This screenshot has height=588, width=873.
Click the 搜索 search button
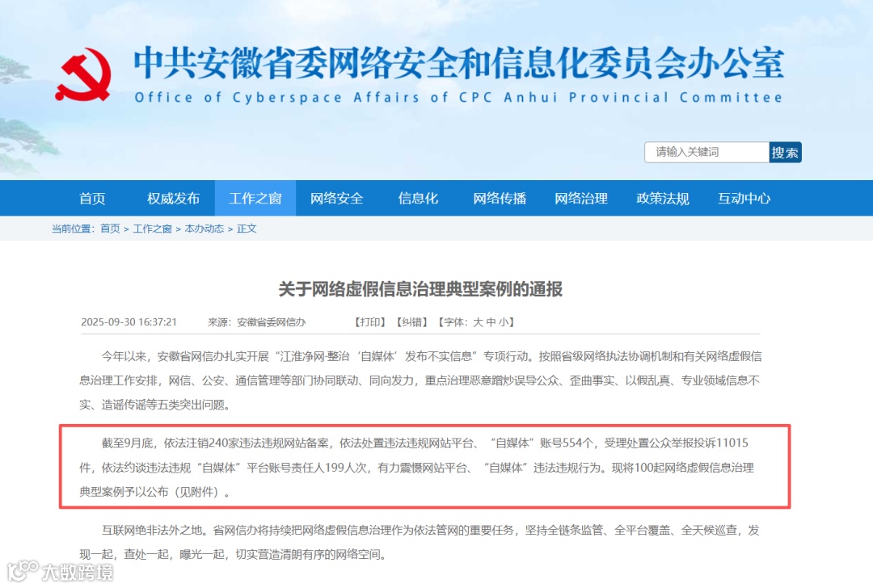tap(785, 152)
